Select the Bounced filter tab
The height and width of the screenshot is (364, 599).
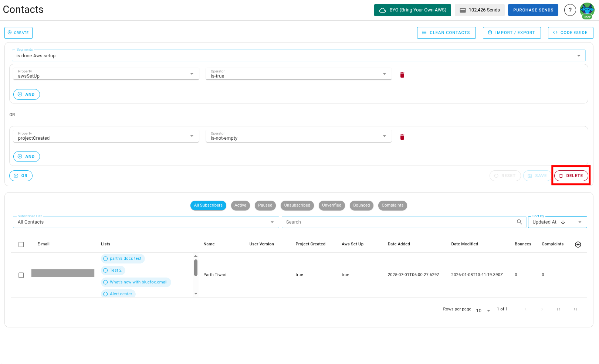(361, 205)
